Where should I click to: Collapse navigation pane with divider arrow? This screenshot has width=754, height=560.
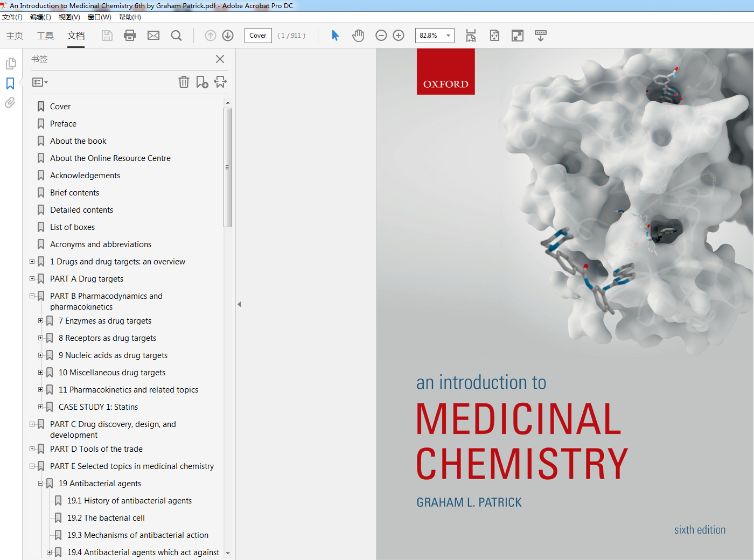click(239, 304)
